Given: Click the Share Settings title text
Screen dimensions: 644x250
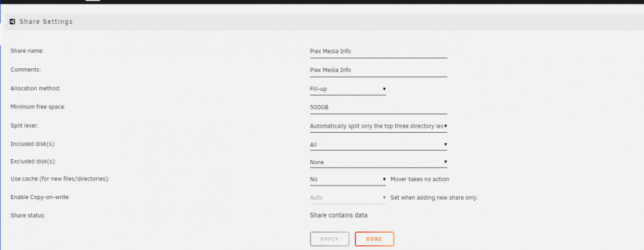Looking at the screenshot, I should tap(46, 22).
